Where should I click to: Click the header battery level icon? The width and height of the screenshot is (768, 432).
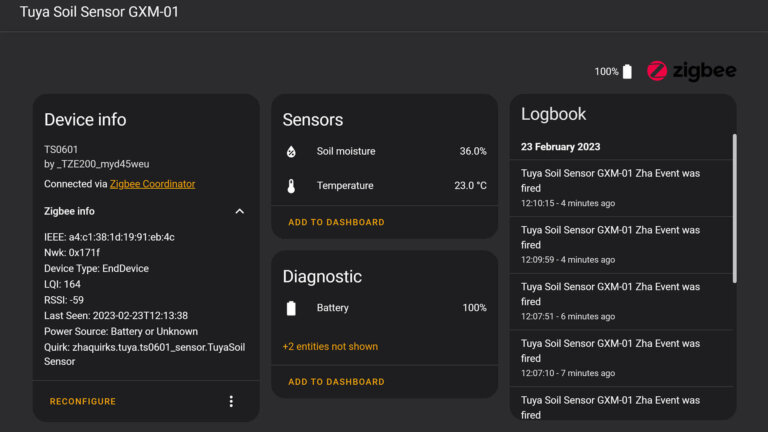[x=627, y=72]
